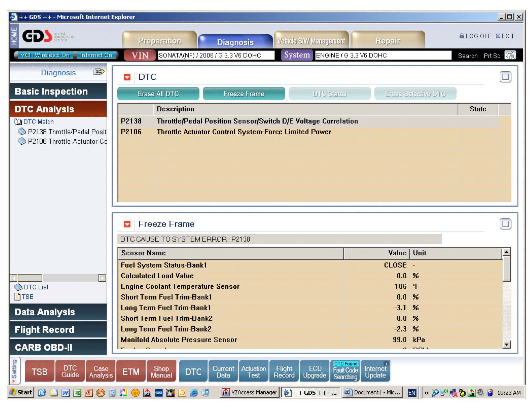Viewport: 532px width, 406px height.
Task: Select the P2106 row in the DTC table
Action: point(243,132)
